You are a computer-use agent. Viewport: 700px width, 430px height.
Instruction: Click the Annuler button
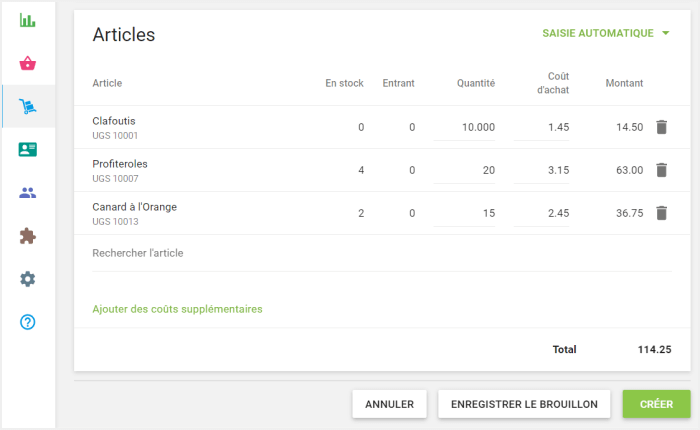click(x=389, y=404)
